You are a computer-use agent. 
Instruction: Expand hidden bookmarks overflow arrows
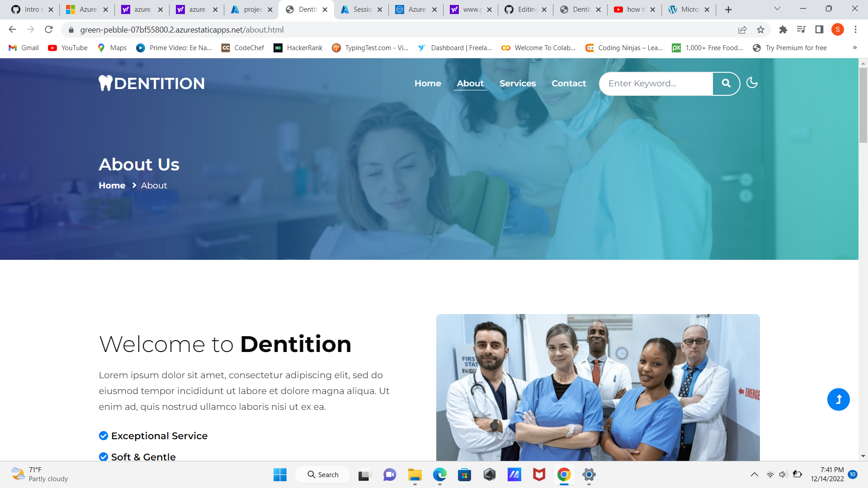(854, 48)
